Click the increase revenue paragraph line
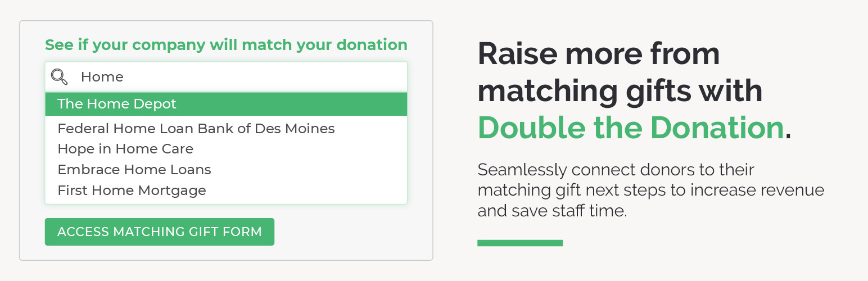 (x=650, y=190)
